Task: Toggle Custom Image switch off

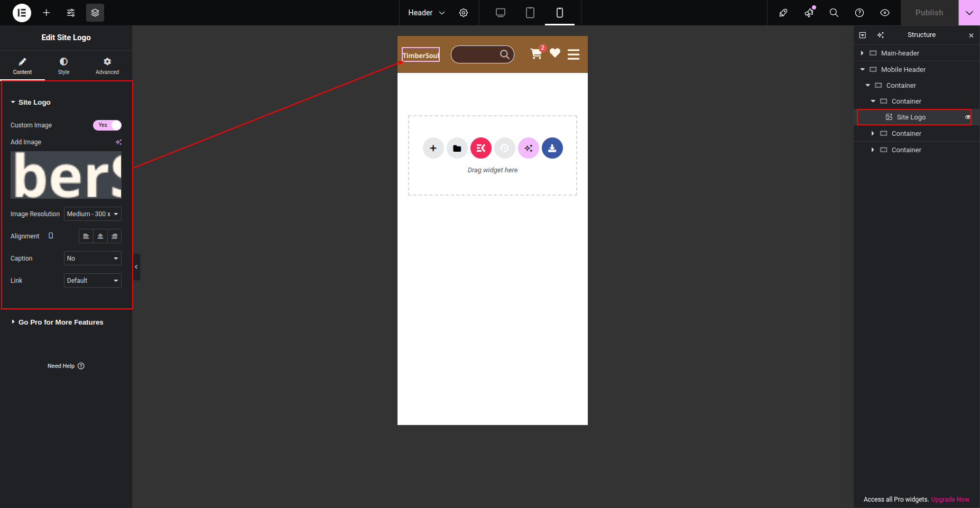Action: point(107,125)
